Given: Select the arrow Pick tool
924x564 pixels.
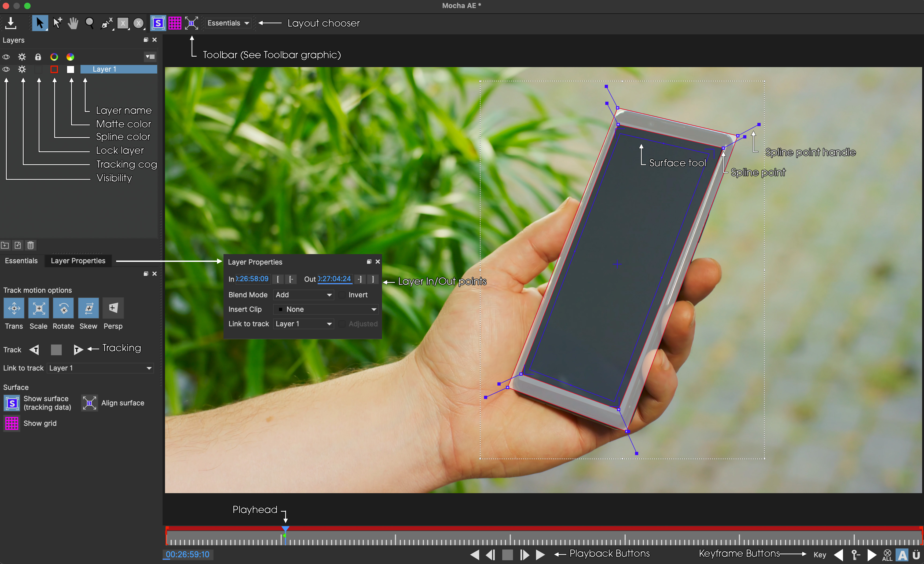Looking at the screenshot, I should (x=40, y=23).
